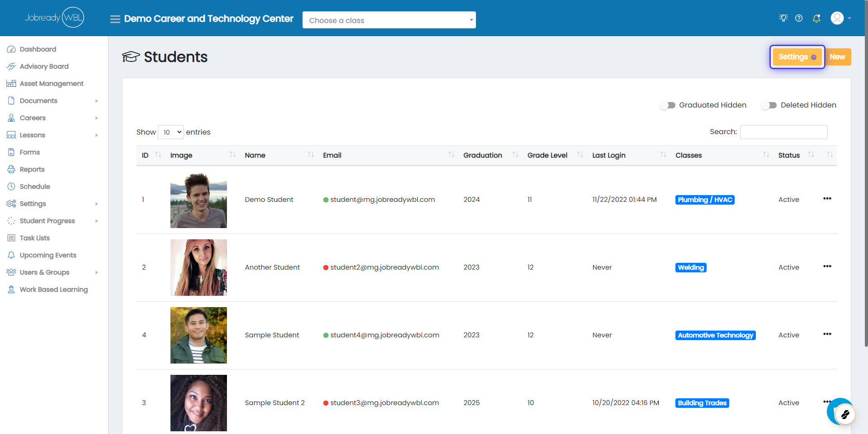This screenshot has width=868, height=434.
Task: Toggle the Deleted Hidden switch
Action: (x=769, y=105)
